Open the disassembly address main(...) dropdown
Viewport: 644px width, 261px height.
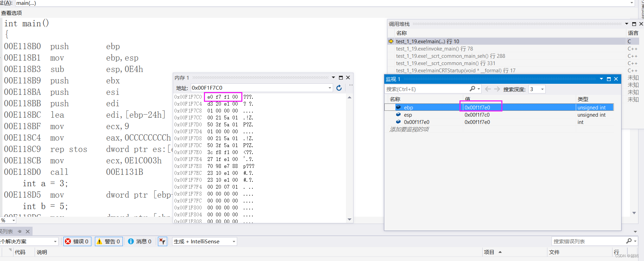[632, 3]
